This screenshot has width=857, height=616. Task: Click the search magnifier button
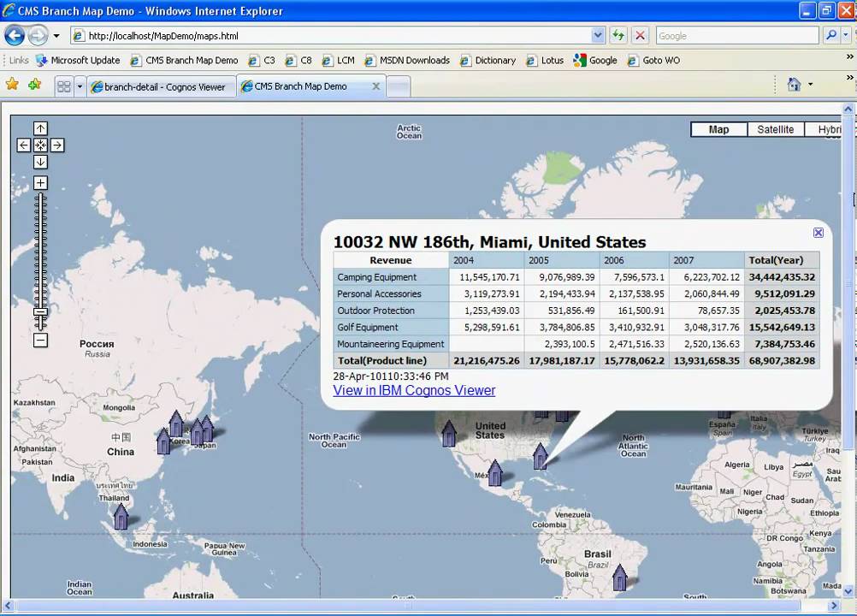tap(830, 36)
